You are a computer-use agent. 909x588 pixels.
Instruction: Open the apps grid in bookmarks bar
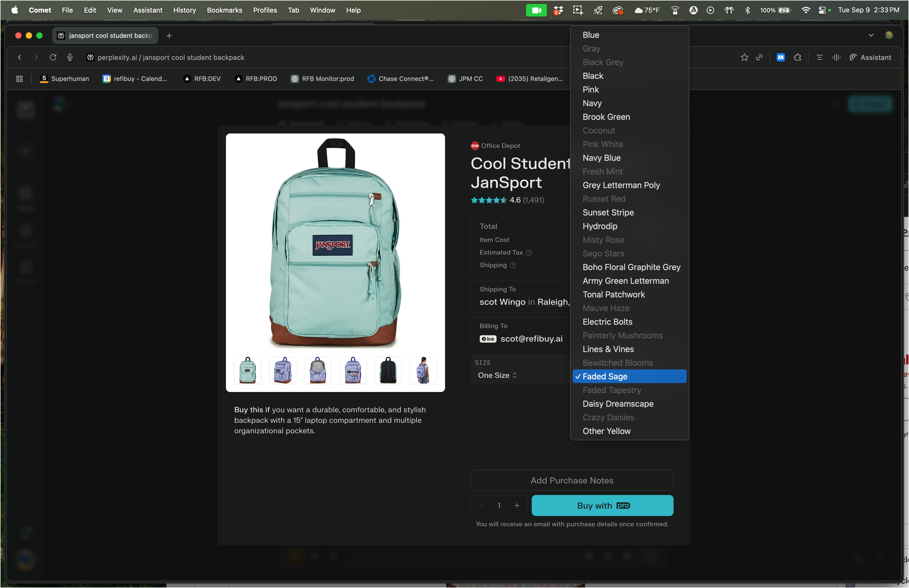19,79
